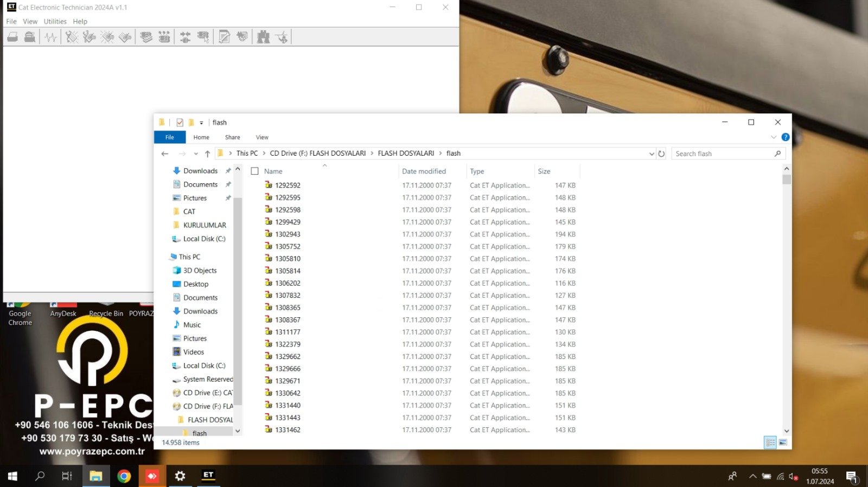Go up one folder level with Up arrow
The height and width of the screenshot is (487, 868).
(x=207, y=154)
